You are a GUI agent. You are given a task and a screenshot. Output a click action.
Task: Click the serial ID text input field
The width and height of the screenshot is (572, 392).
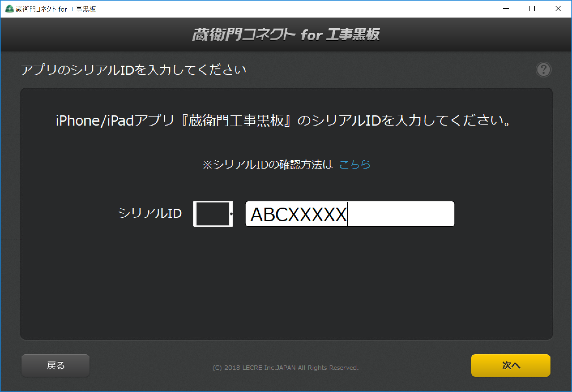point(350,214)
